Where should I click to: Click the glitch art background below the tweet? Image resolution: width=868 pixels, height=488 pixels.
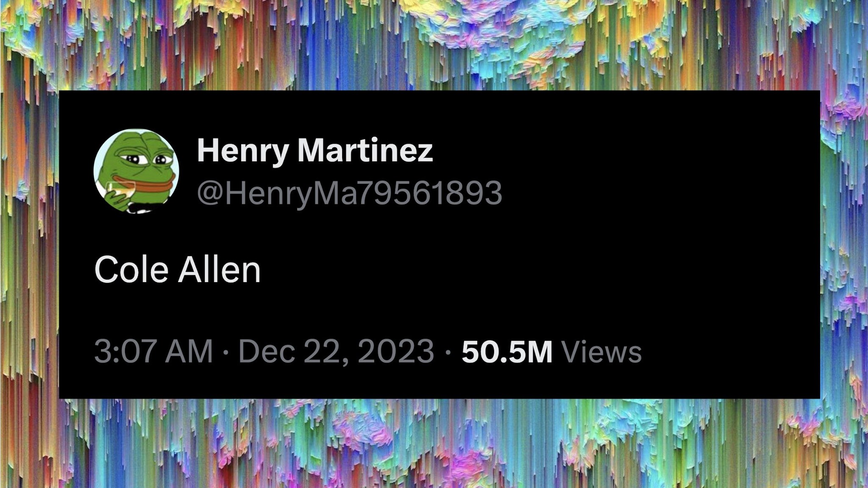tap(434, 444)
